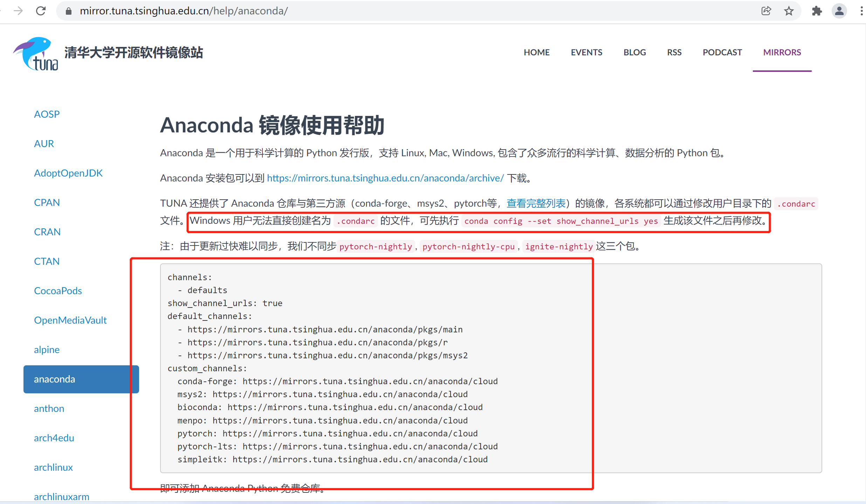Reload the current page
This screenshot has height=504, width=866.
coord(41,11)
